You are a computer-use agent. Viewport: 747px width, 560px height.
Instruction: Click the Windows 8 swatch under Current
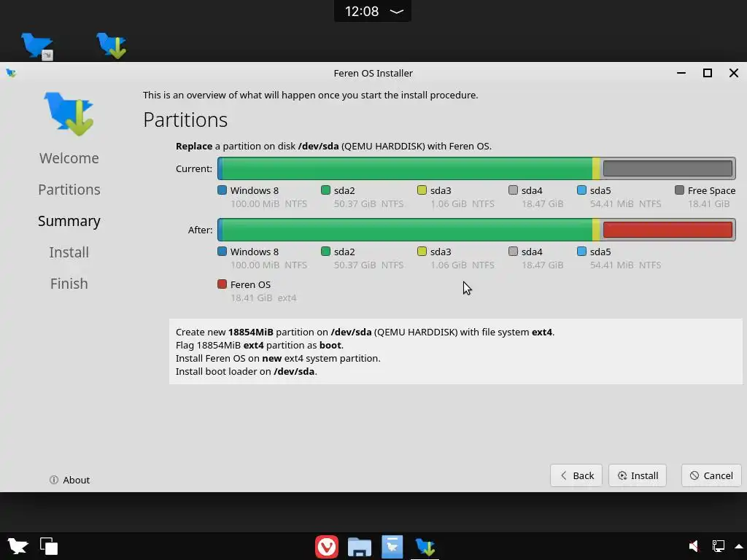[x=222, y=190]
